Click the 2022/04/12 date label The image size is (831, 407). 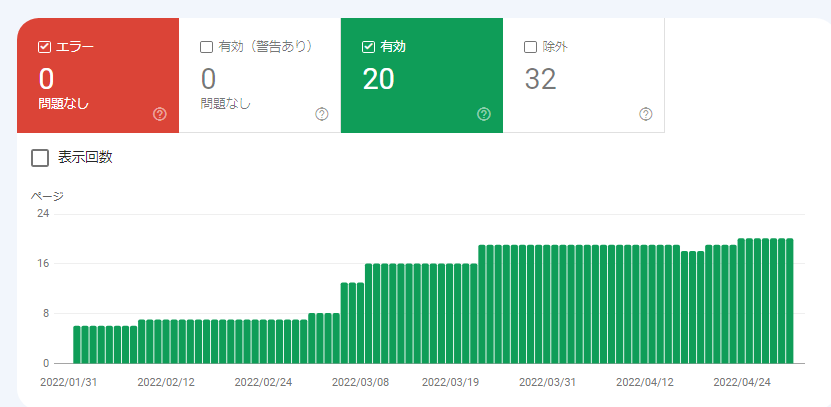point(645,383)
